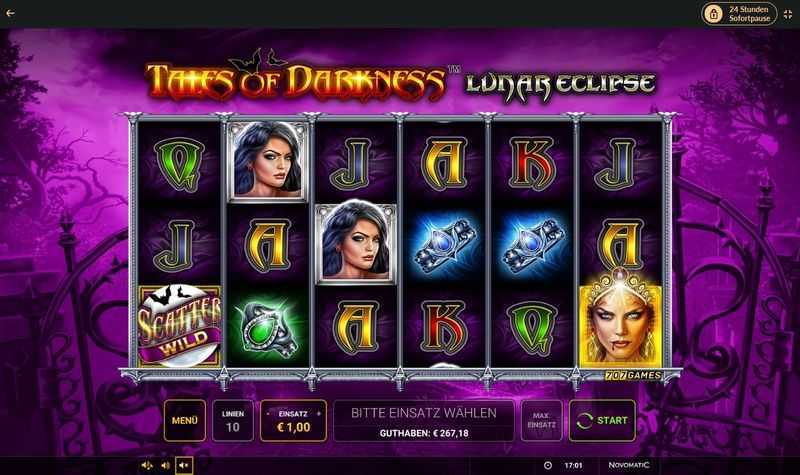Click the Novomatic logo in bottom bar
Image resolution: width=800 pixels, height=475 pixels.
629,465
